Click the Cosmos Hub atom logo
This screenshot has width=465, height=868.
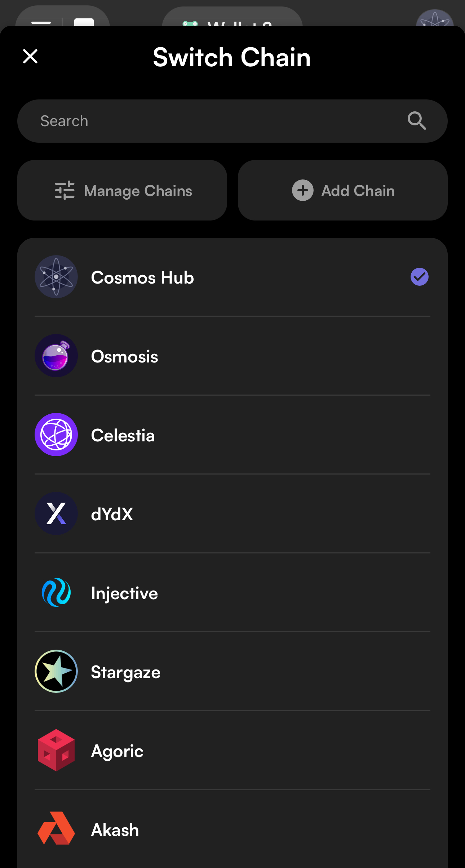(56, 277)
